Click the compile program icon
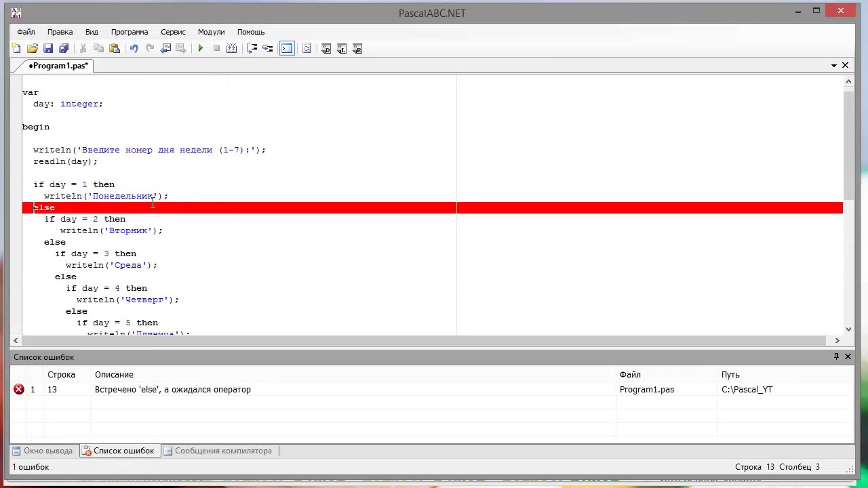Image resolution: width=868 pixels, height=488 pixels. [x=232, y=48]
